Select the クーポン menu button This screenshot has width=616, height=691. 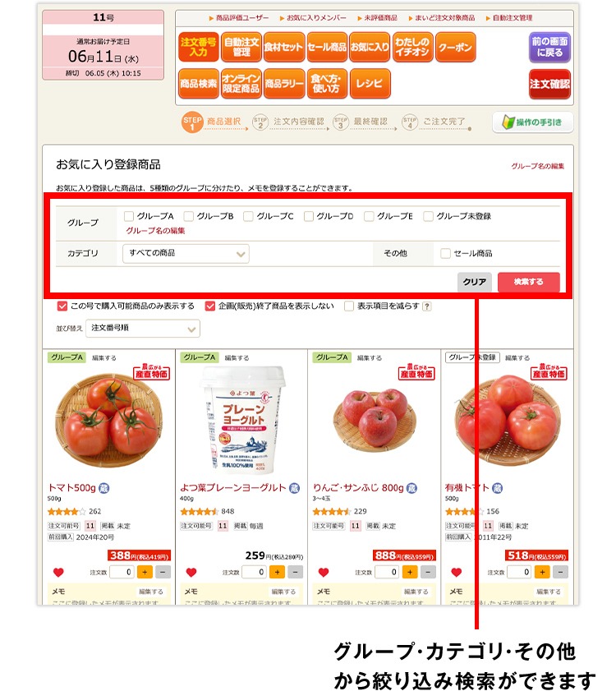(x=455, y=47)
